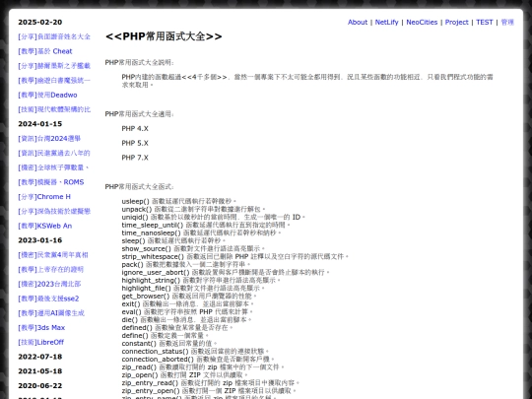
Task: Open the [技術] LibreOff link
Action: [x=41, y=342]
